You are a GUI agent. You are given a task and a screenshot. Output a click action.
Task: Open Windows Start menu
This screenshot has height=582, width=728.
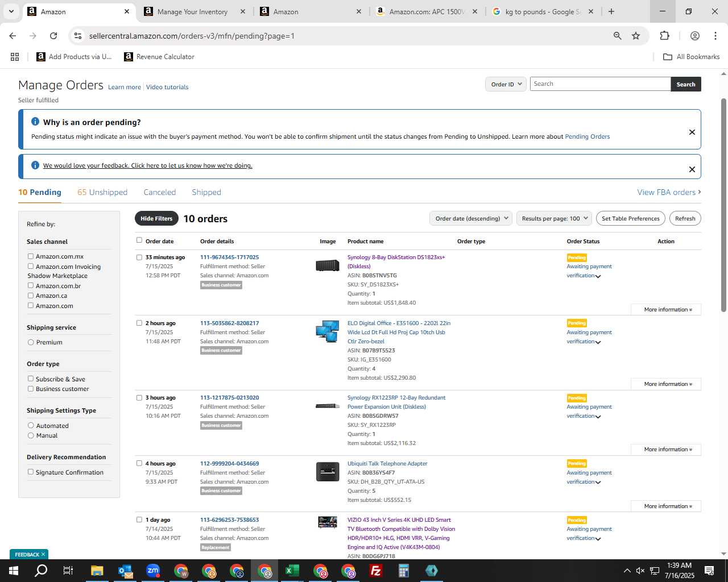coord(13,571)
